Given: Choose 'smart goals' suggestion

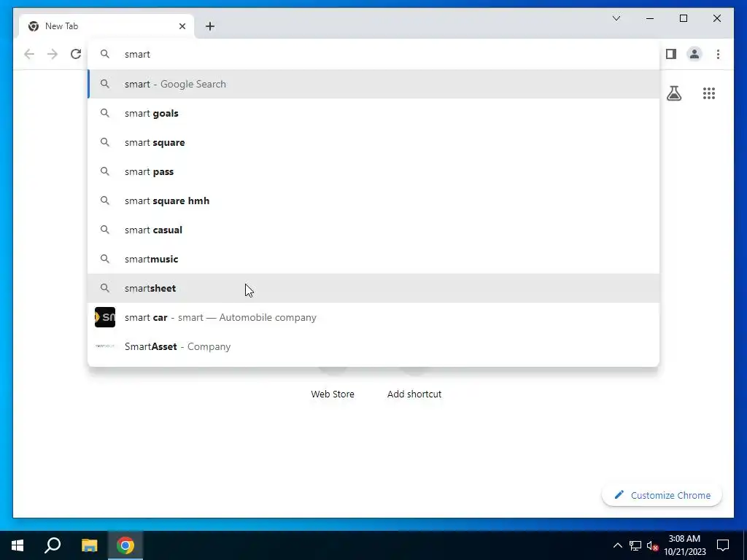Looking at the screenshot, I should coord(373,113).
